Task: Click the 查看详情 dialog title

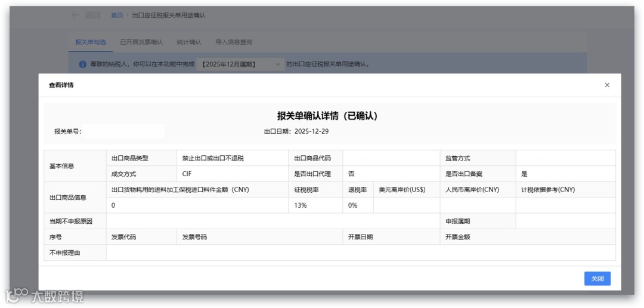Action: coord(61,85)
